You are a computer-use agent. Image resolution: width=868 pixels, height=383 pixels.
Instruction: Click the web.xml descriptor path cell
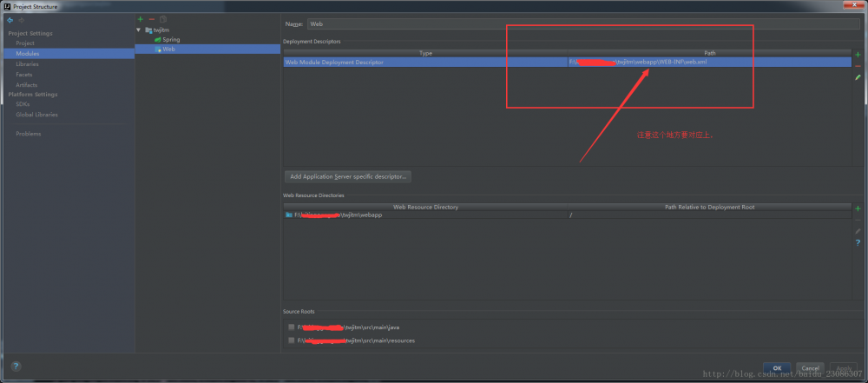(x=709, y=63)
